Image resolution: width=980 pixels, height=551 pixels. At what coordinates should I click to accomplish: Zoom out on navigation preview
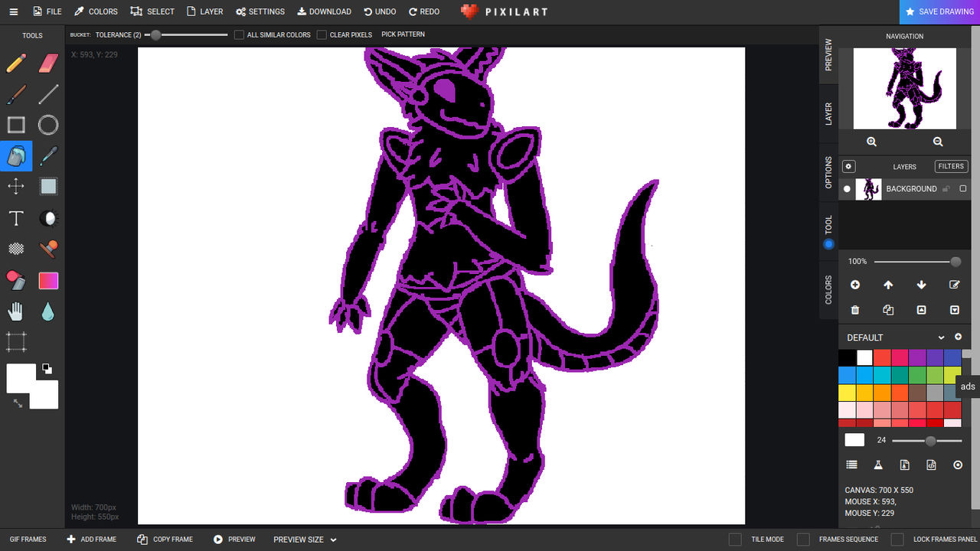938,142
